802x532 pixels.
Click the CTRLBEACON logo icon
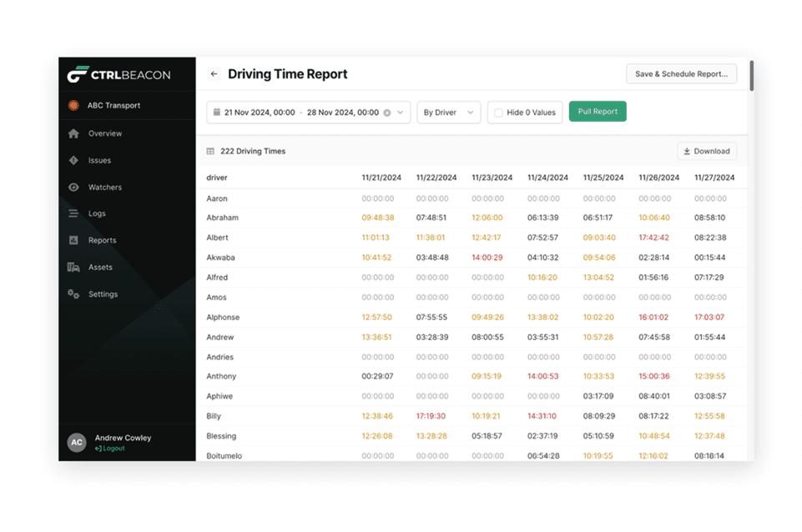point(78,75)
